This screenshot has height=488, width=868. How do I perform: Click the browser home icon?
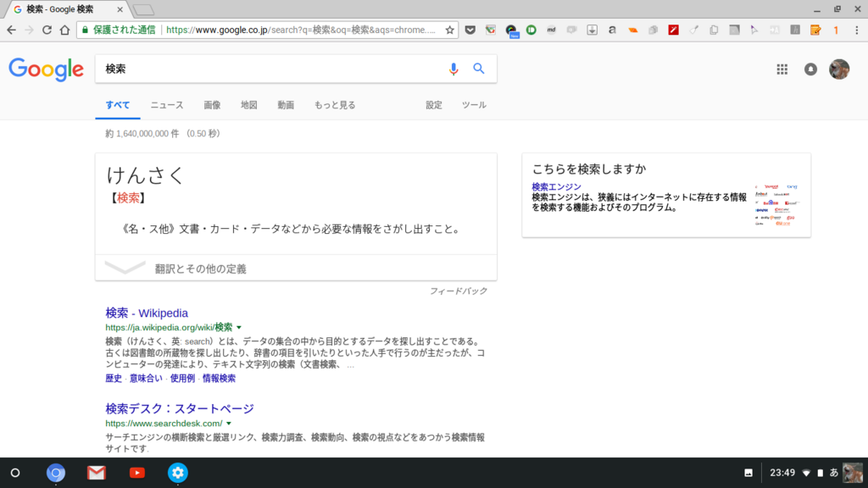[66, 28]
